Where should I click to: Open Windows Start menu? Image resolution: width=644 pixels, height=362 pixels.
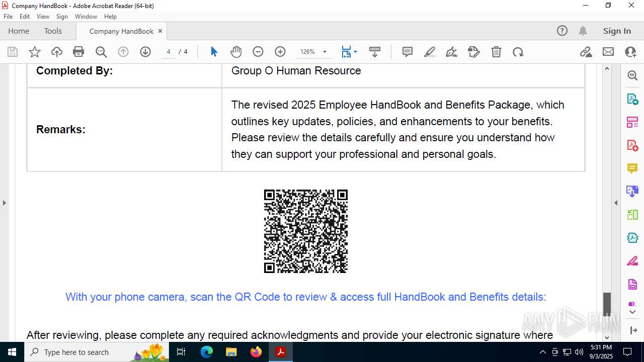click(12, 352)
